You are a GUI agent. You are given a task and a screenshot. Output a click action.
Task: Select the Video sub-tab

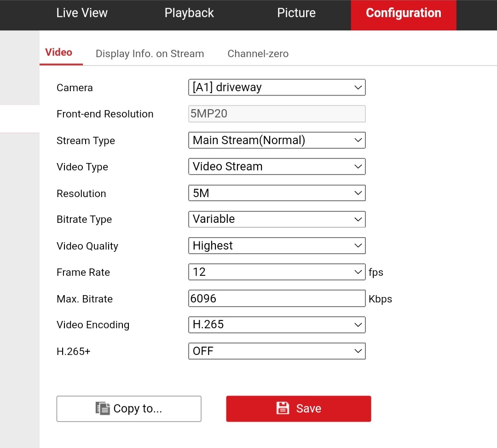[59, 52]
